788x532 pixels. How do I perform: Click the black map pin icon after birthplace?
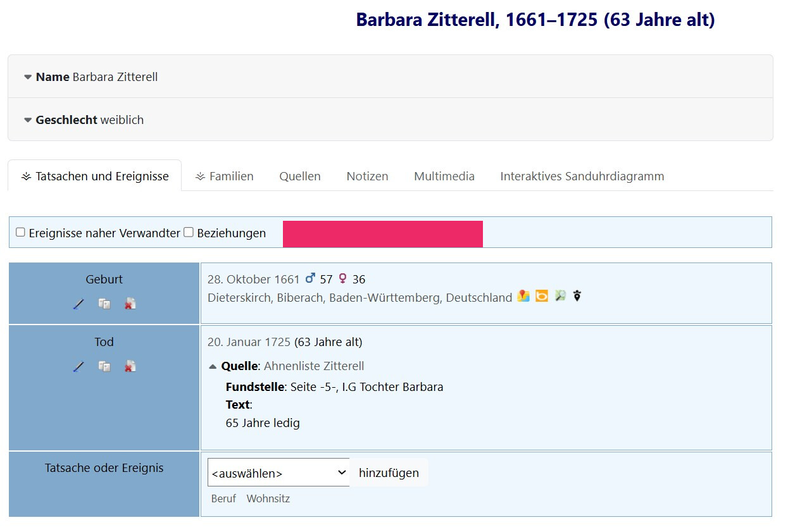(x=577, y=296)
